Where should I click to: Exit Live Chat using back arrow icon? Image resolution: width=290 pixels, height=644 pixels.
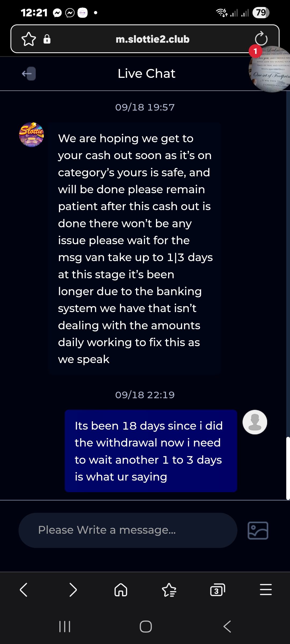(x=29, y=74)
